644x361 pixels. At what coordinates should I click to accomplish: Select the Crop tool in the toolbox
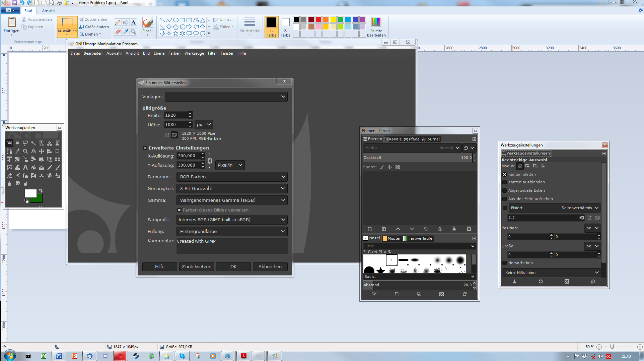(58, 151)
